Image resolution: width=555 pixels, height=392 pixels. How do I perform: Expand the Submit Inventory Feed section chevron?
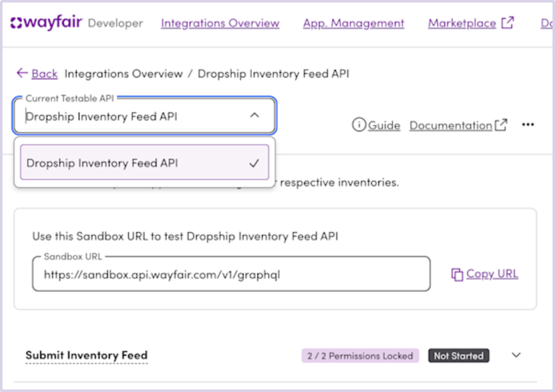click(x=516, y=355)
